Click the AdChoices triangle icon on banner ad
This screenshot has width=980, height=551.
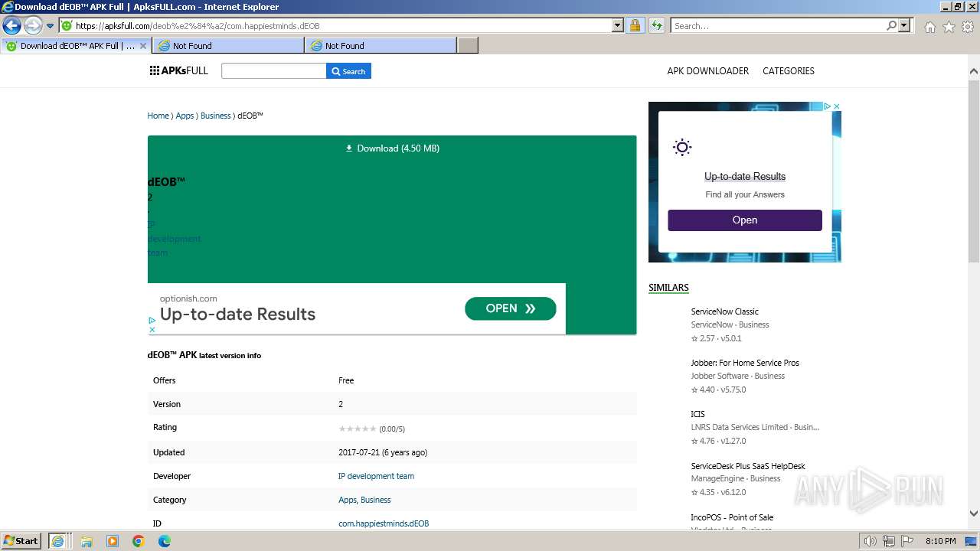click(x=152, y=321)
